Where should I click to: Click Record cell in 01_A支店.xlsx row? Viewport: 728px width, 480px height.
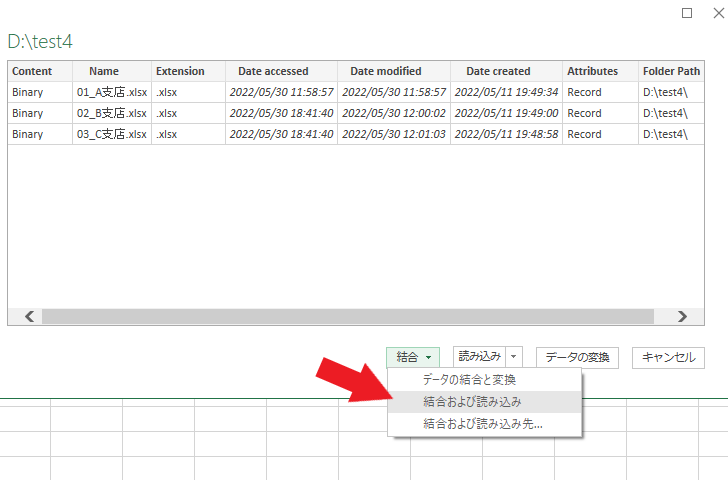point(600,92)
